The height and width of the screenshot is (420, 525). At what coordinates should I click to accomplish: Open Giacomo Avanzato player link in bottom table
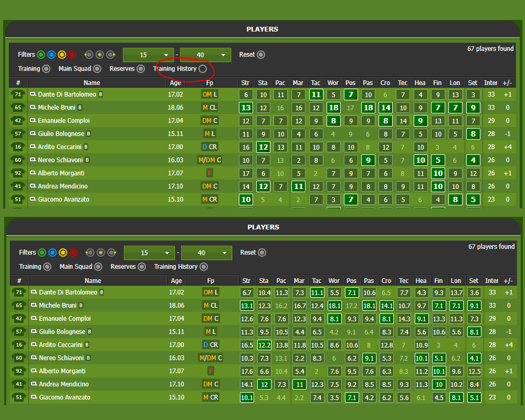click(x=65, y=397)
